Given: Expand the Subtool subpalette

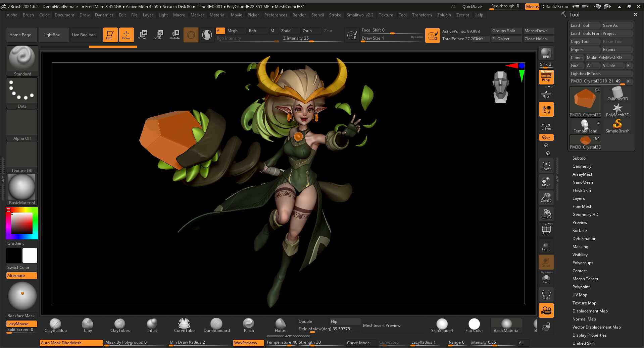Looking at the screenshot, I should point(579,158).
